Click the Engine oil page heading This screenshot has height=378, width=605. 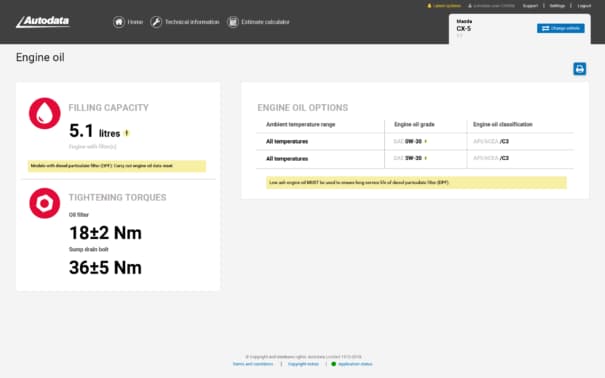[40, 57]
